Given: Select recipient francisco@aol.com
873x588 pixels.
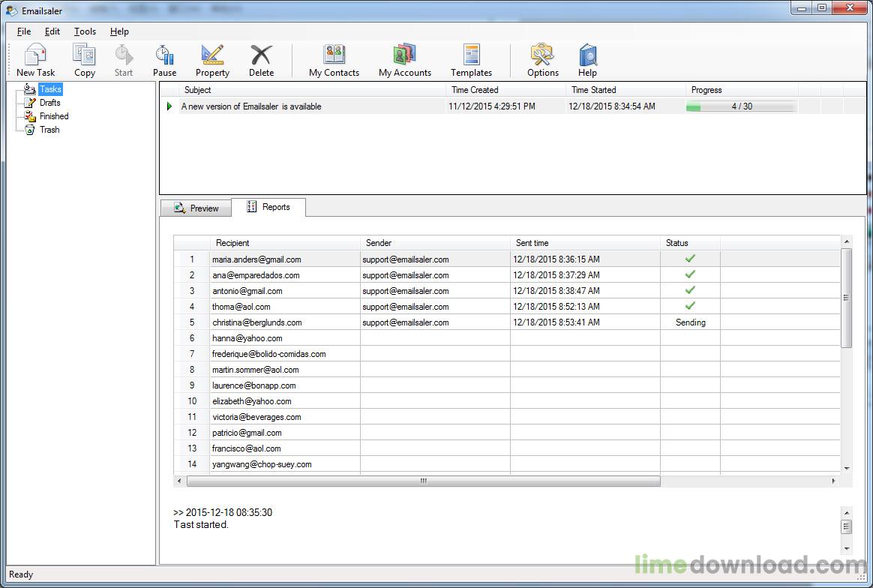Looking at the screenshot, I should click(247, 448).
